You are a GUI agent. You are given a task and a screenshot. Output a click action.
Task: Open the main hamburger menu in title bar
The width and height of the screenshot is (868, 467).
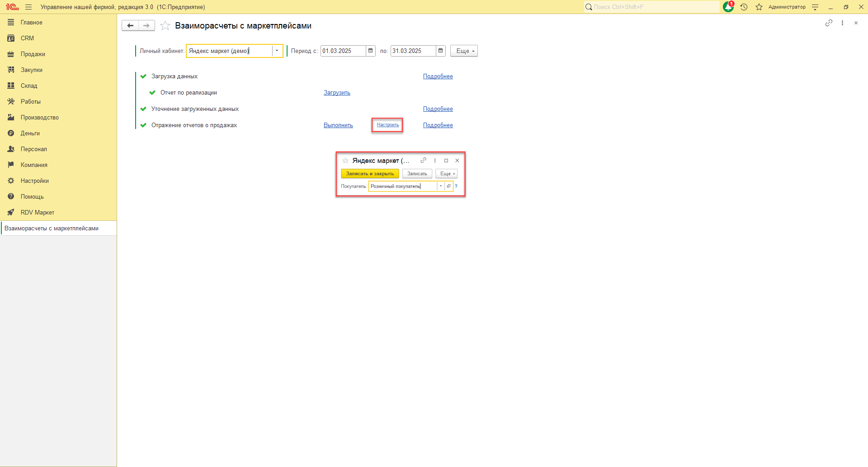(x=28, y=7)
